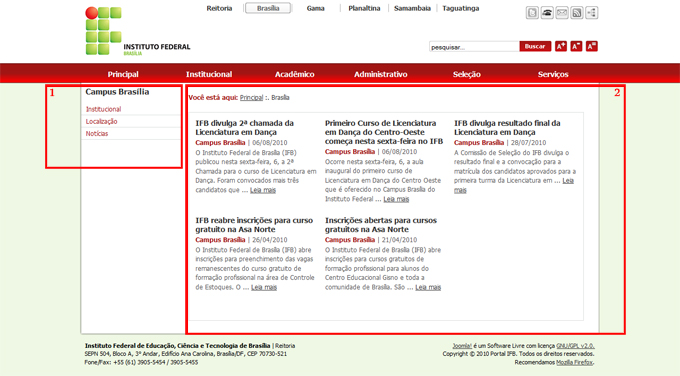Increase font size with A+ icon
The height and width of the screenshot is (376, 680).
[x=561, y=46]
